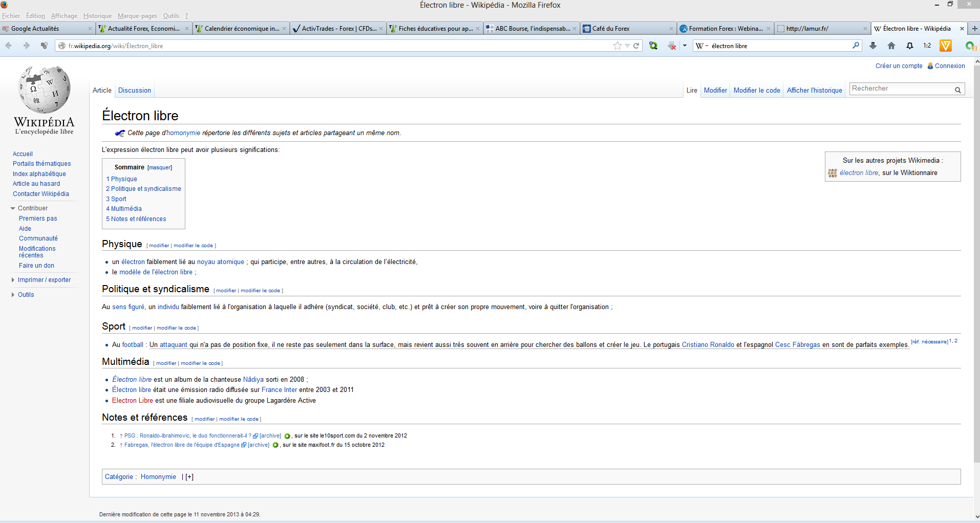Open the Nâdiya link
980x523 pixels.
pyautogui.click(x=253, y=380)
